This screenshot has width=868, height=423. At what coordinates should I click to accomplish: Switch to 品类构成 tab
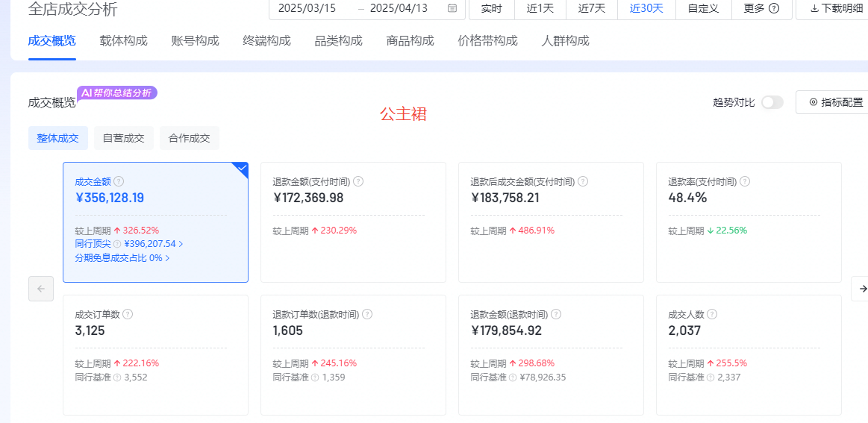tap(338, 40)
